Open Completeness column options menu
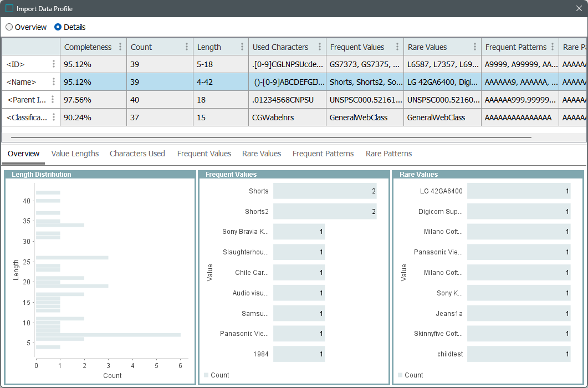This screenshot has height=388, width=588. coord(120,47)
